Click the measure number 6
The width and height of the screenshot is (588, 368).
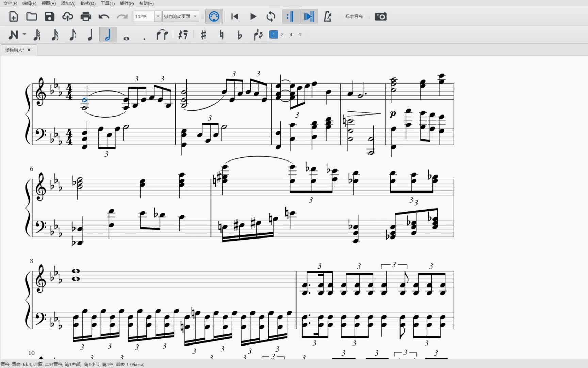point(32,169)
